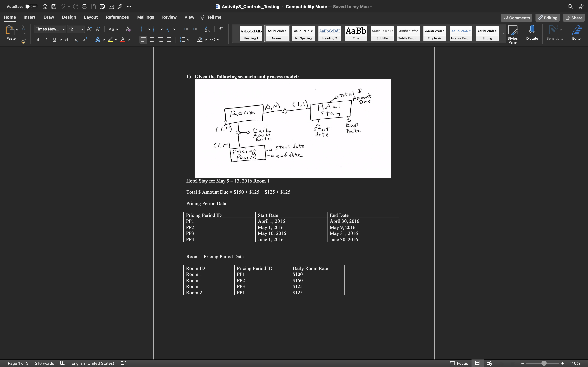The image size is (588, 367).
Task: Expand the font size dropdown
Action: (82, 29)
